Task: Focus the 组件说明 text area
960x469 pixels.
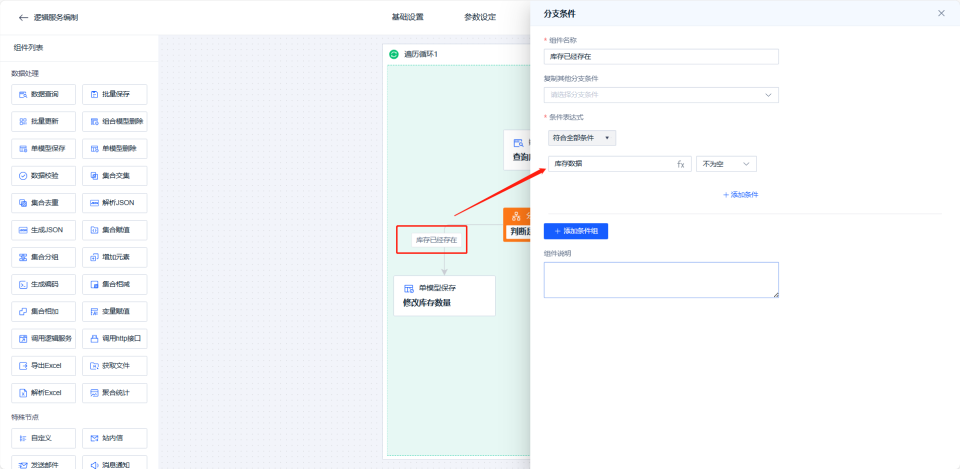Action: [x=661, y=280]
